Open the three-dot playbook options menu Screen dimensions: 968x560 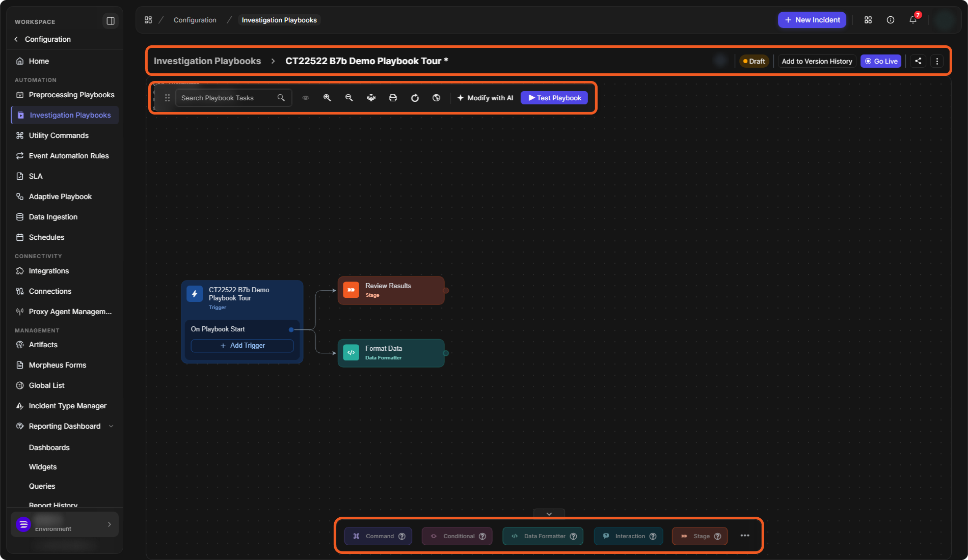937,61
